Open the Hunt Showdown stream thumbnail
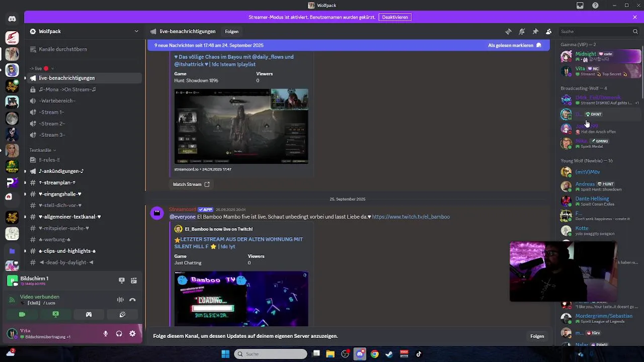Image resolution: width=644 pixels, height=362 pixels. 241,126
